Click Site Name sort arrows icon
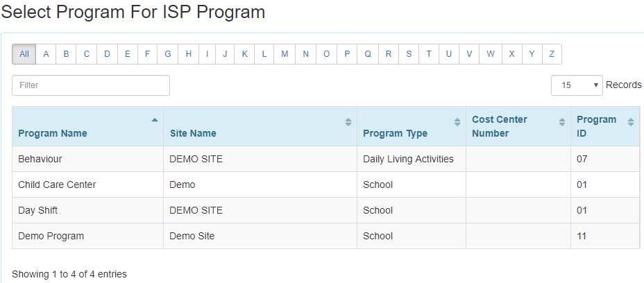644x283 pixels. click(x=348, y=122)
